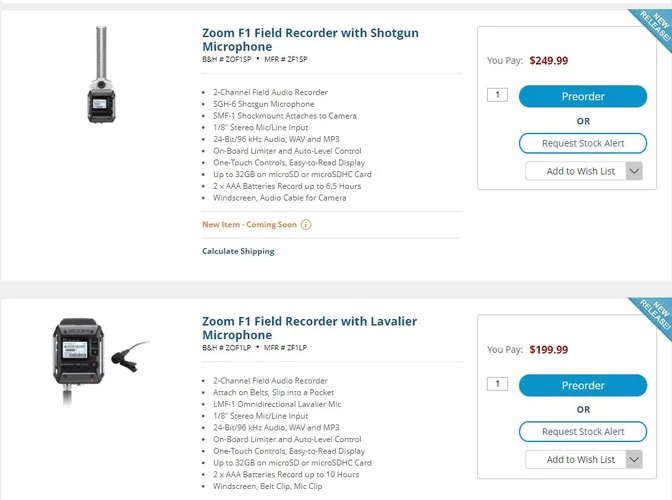Click New Release ribbon on Lavalier recorder
This screenshot has width=672, height=500.
click(653, 318)
